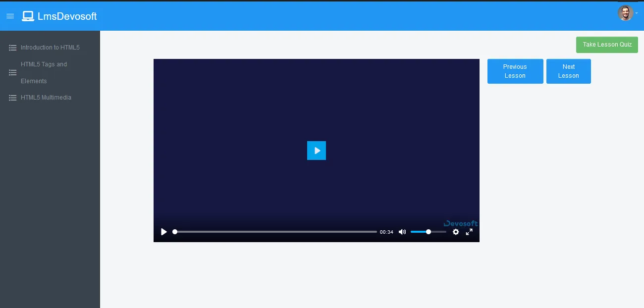Enter fullscreen mode on the video
The width and height of the screenshot is (644, 308).
click(x=469, y=232)
